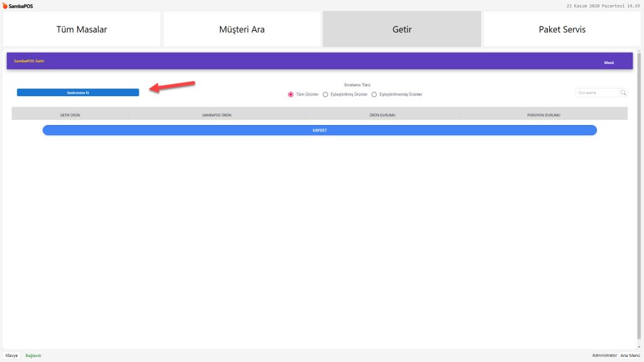Open the Tüm Masalar tab
This screenshot has width=644, height=362.
coord(82,30)
